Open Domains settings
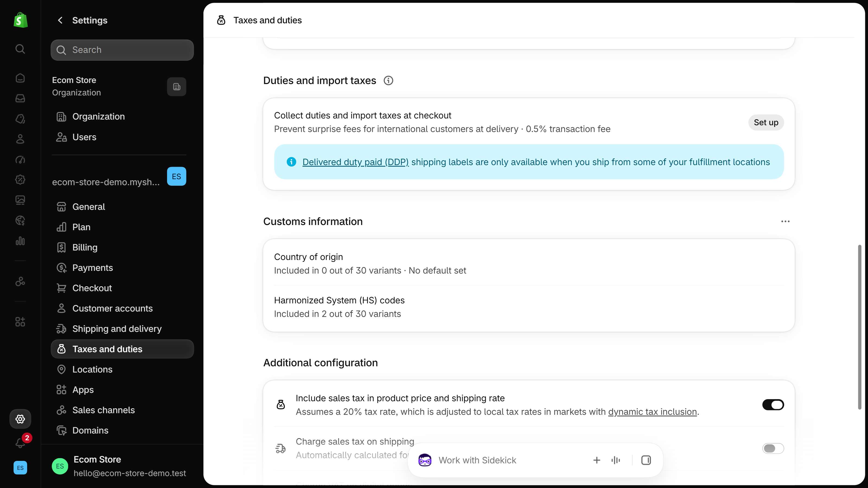The height and width of the screenshot is (488, 868). pyautogui.click(x=122, y=431)
